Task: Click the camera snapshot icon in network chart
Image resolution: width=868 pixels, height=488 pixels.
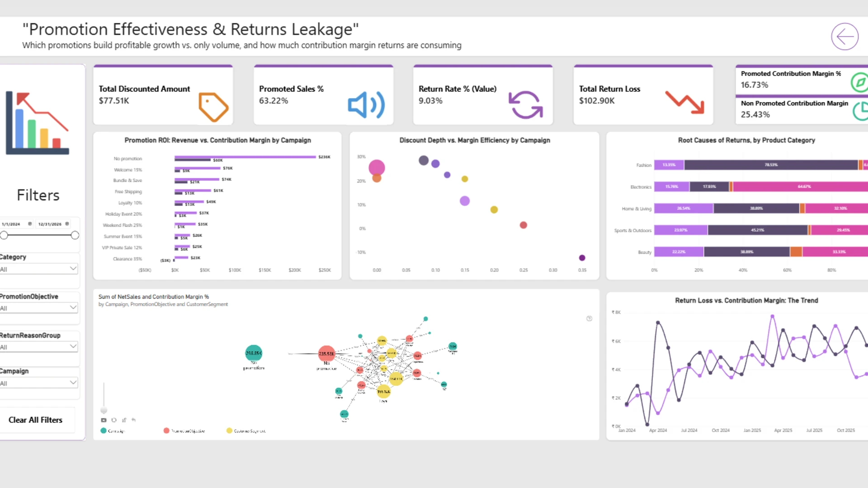Action: tap(104, 420)
